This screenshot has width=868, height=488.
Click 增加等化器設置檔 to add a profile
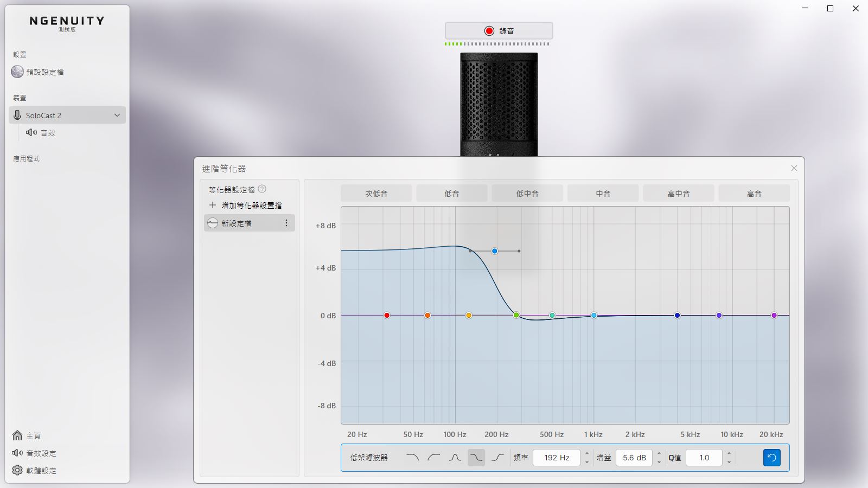point(251,206)
